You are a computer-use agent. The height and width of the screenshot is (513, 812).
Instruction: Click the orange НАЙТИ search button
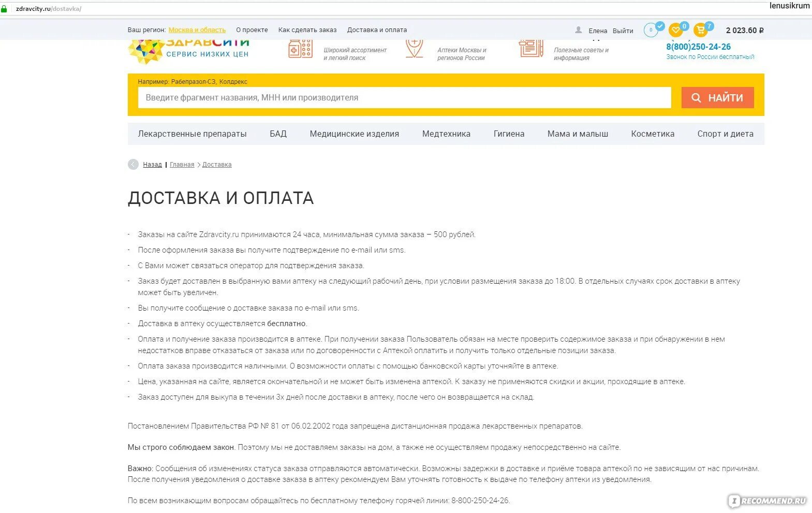pos(717,97)
